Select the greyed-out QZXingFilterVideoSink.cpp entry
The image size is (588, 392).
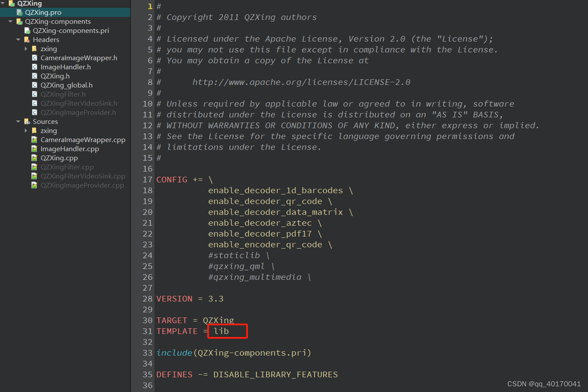coord(83,176)
